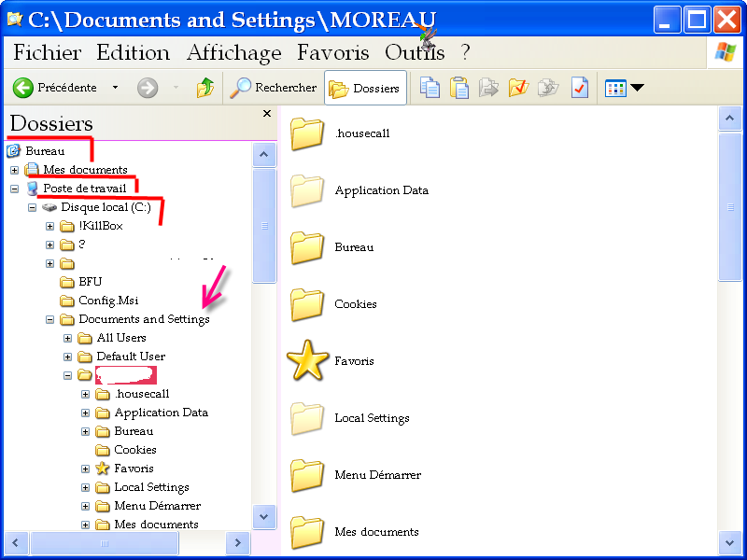Open the Précédente history dropdown arrow
Screen dimensions: 747x560
coord(115,88)
